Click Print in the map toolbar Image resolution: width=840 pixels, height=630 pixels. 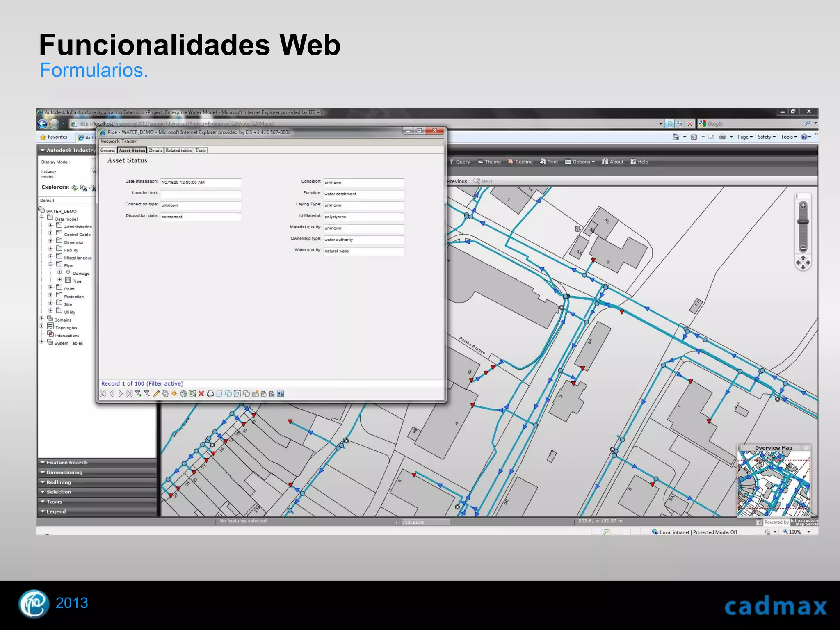[549, 162]
